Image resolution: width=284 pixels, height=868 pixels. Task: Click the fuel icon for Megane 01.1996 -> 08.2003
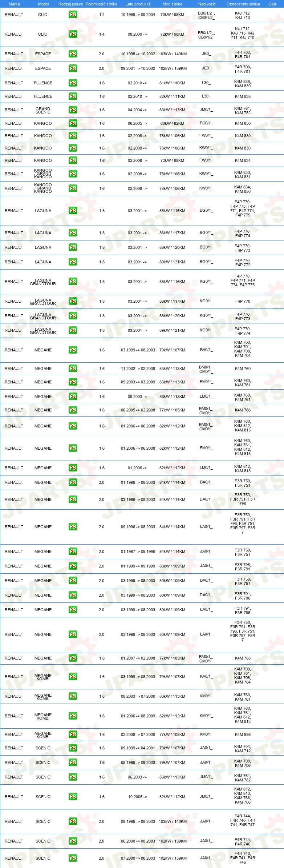pyautogui.click(x=73, y=483)
